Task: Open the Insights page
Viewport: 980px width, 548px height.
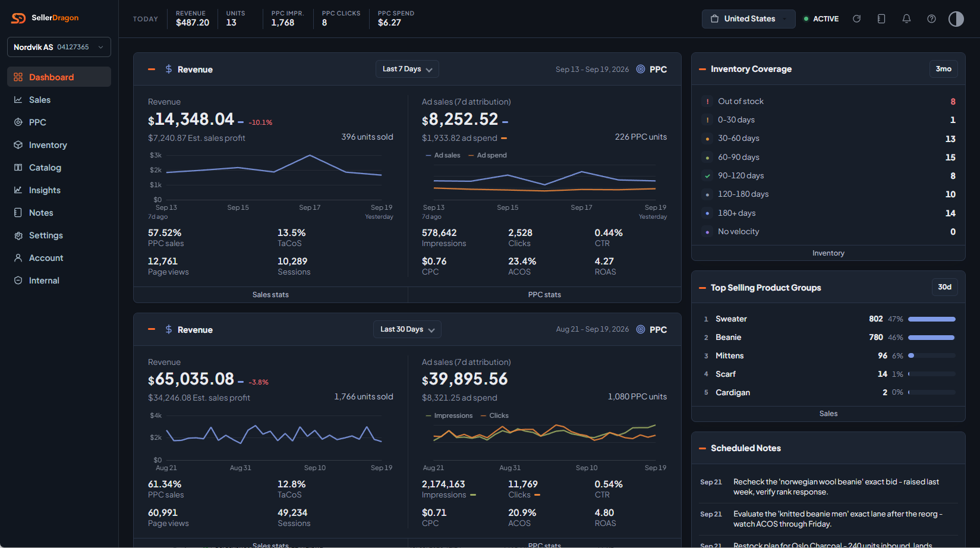Action: point(59,190)
